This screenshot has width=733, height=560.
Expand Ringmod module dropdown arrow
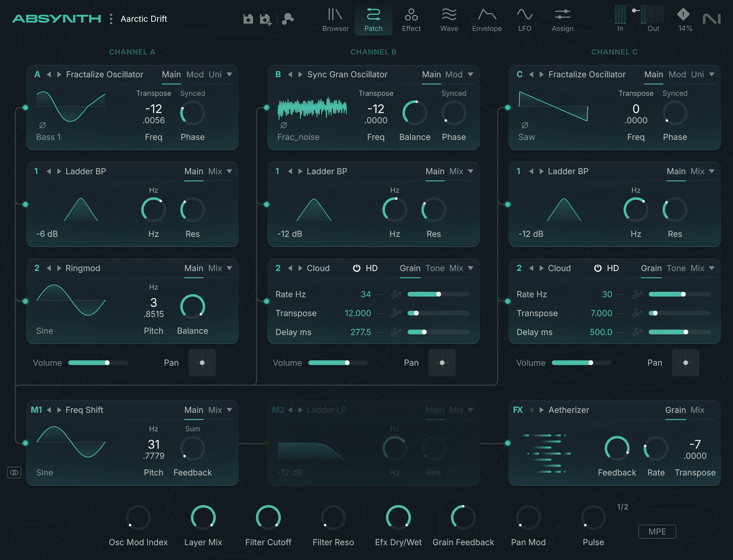point(229,268)
